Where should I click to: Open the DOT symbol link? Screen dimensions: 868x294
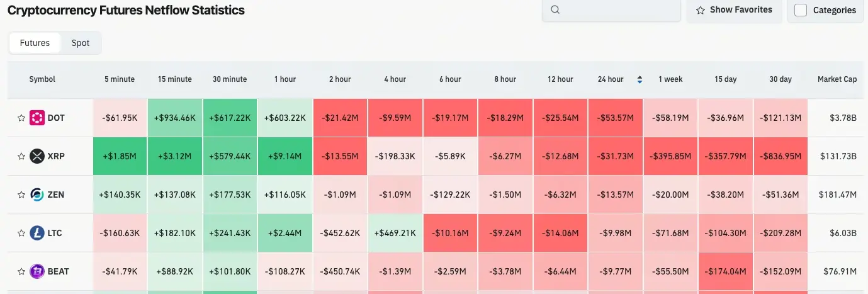coord(56,118)
